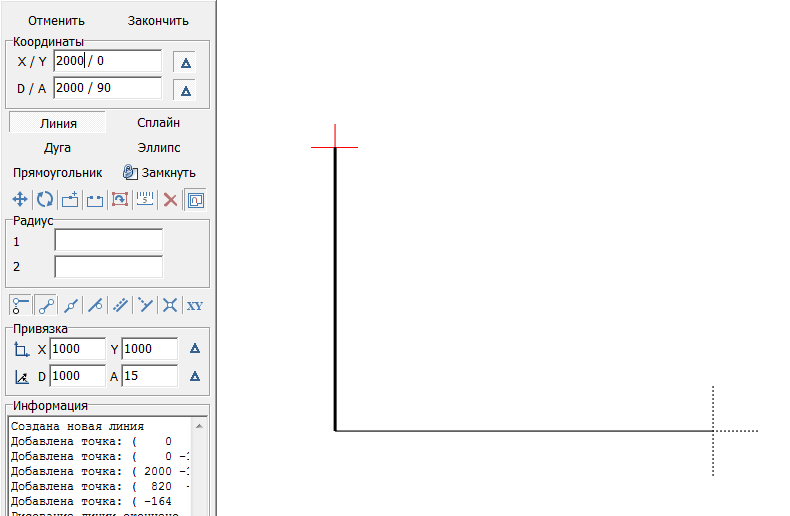The image size is (790, 516).
Task: Toggle the nested contour icon right of the red X
Action: click(195, 200)
